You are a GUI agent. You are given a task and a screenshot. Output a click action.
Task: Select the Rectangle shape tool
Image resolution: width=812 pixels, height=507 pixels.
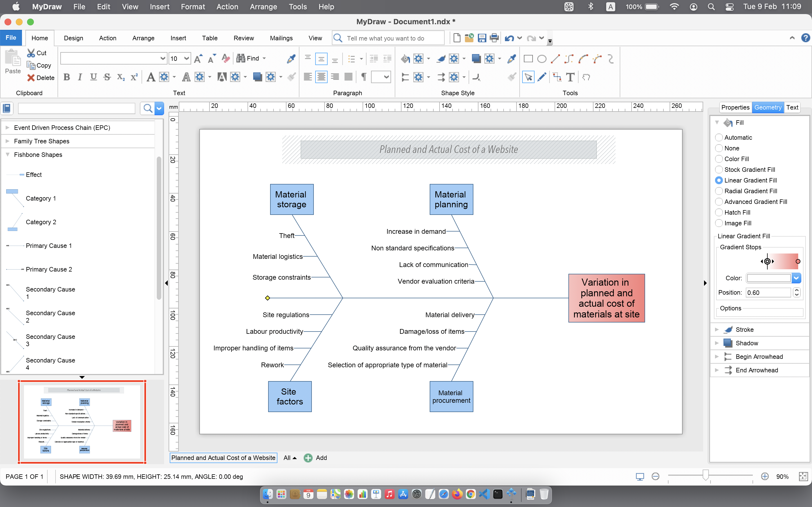point(528,59)
